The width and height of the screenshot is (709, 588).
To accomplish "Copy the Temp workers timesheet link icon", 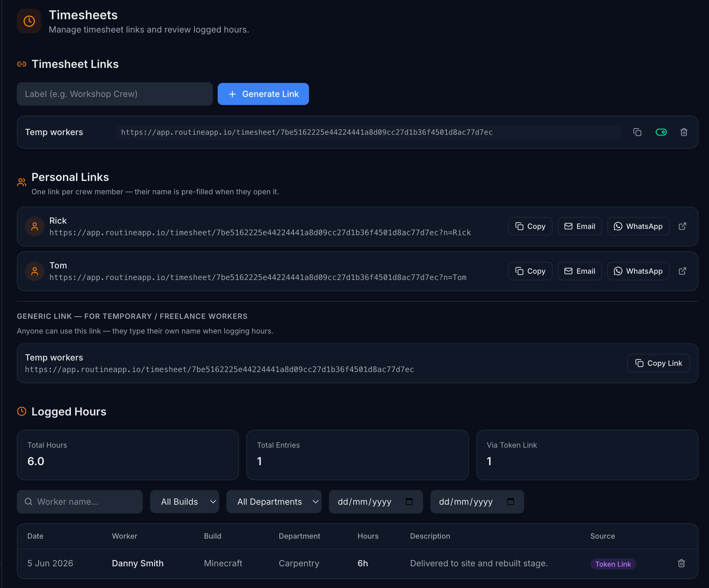I will [637, 132].
